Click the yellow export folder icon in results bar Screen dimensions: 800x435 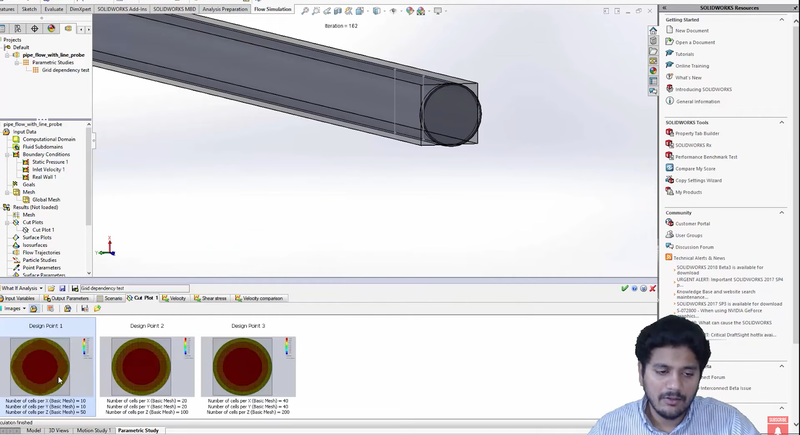tap(97, 309)
